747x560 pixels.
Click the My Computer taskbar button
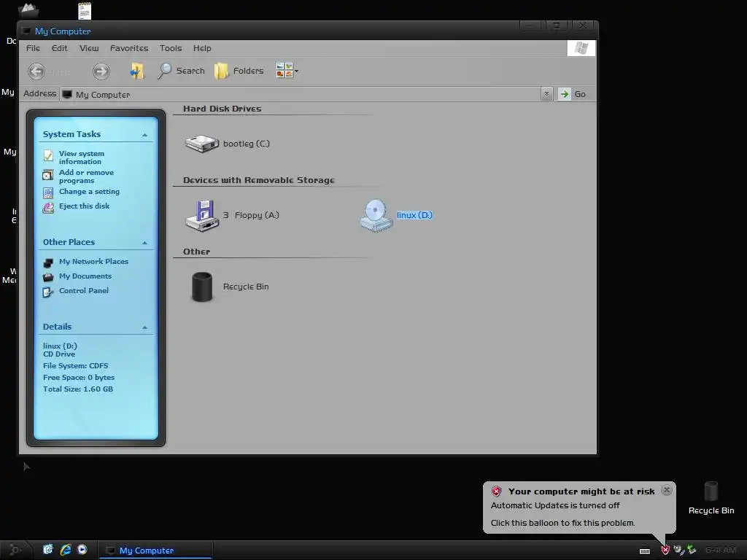156,551
